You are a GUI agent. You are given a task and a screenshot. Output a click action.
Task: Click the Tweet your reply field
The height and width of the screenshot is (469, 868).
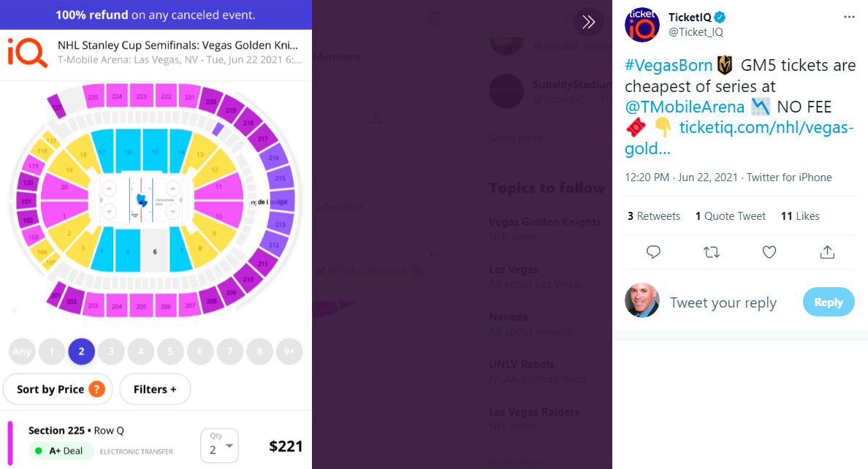coord(723,302)
